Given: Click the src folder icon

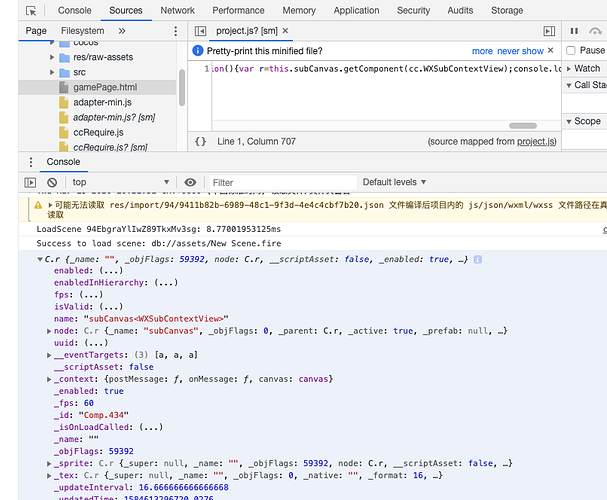Looking at the screenshot, I should pos(64,73).
